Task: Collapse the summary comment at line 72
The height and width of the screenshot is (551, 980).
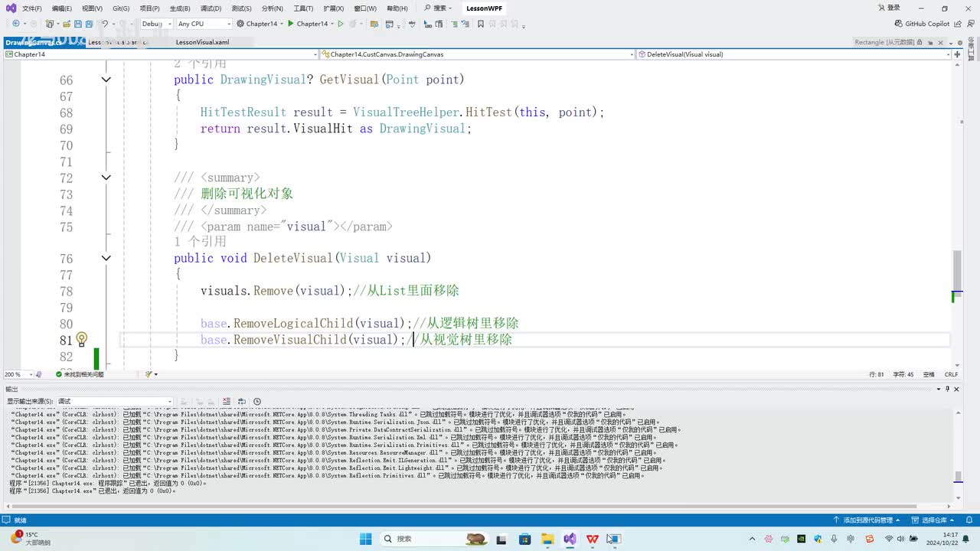Action: pos(106,178)
